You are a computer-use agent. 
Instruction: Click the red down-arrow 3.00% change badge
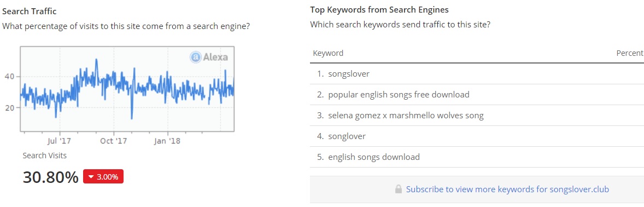click(x=103, y=177)
